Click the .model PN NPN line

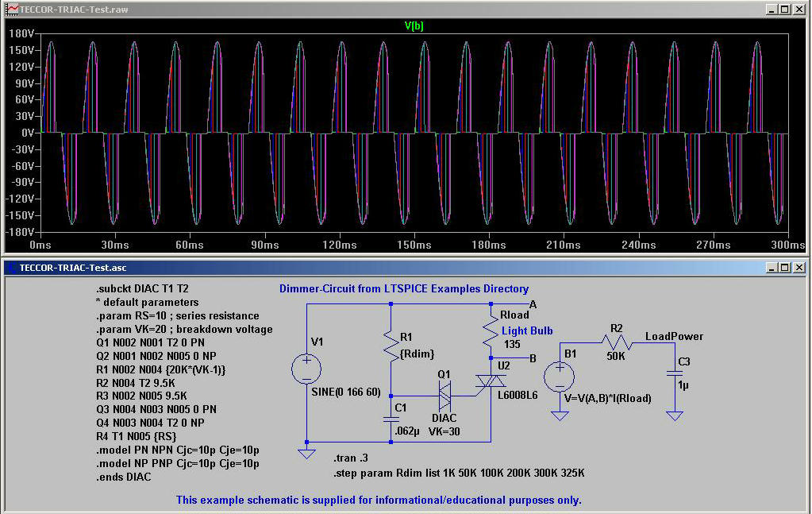(178, 450)
